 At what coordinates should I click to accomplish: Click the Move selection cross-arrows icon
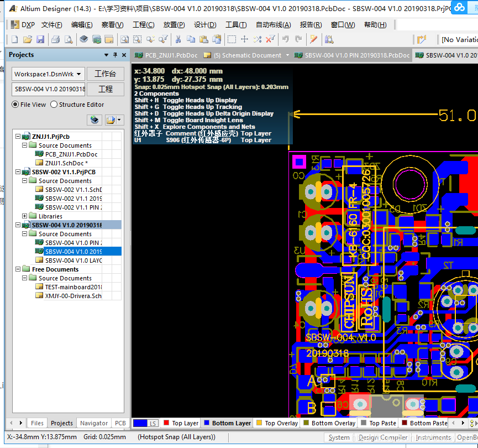tap(244, 39)
